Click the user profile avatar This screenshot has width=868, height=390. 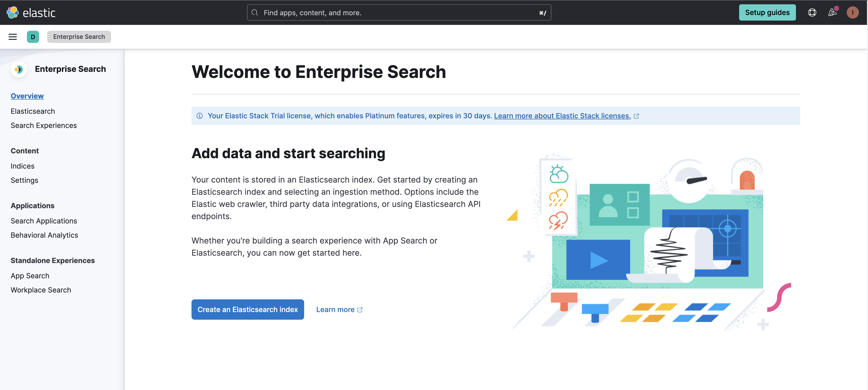853,12
